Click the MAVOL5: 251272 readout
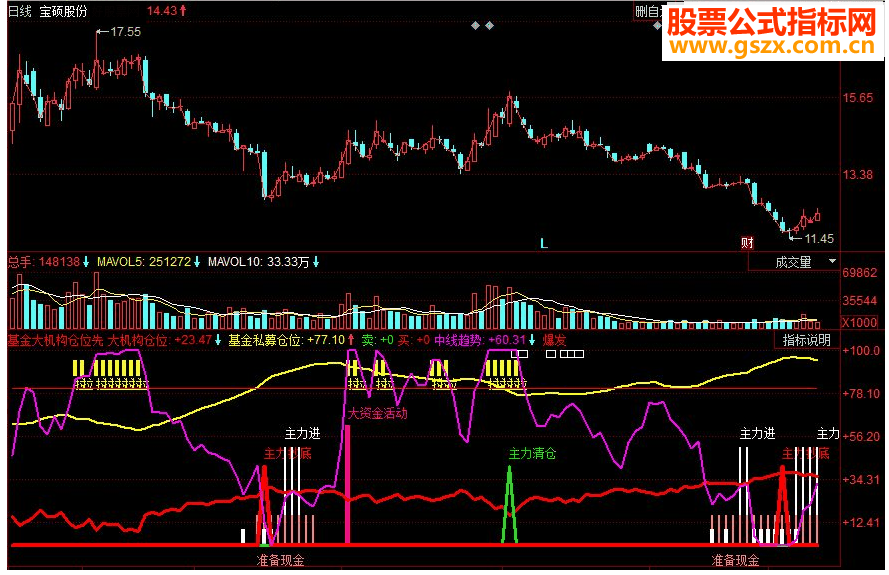 pos(149,262)
